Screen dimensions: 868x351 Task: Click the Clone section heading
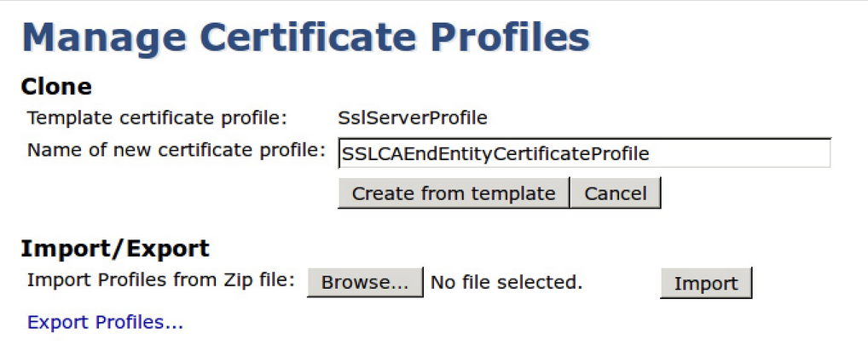(x=55, y=86)
